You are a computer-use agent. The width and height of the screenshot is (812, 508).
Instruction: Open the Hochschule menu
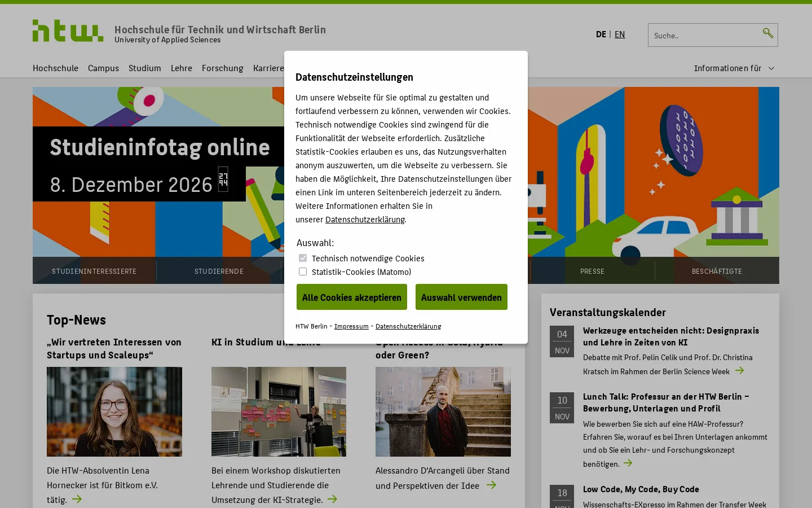click(55, 68)
